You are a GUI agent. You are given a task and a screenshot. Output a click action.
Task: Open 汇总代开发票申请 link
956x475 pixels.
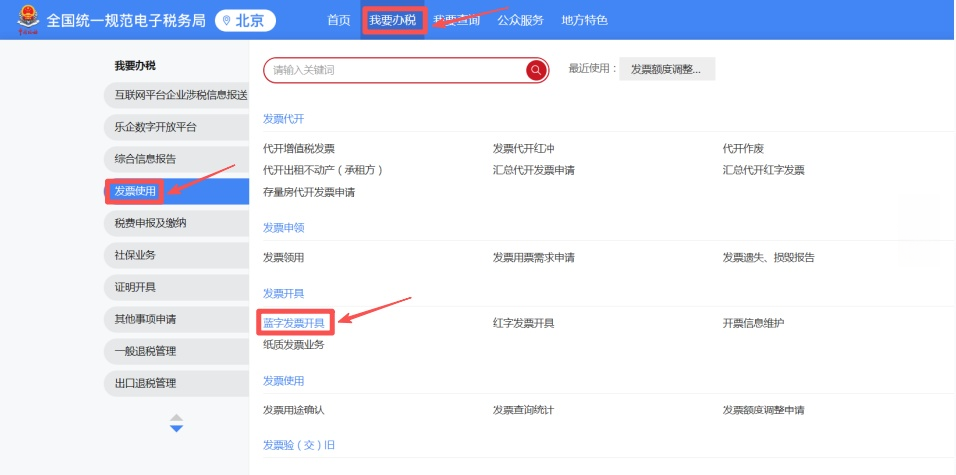pyautogui.click(x=533, y=170)
